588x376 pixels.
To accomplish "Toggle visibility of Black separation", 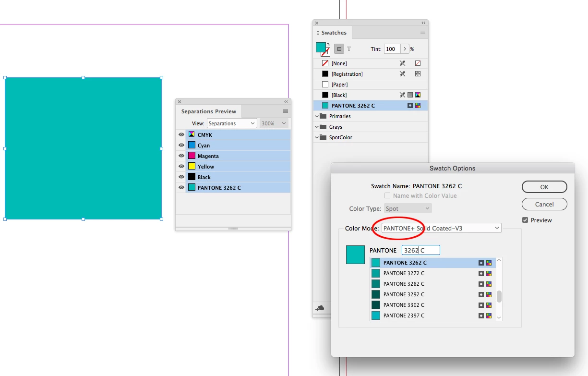I will click(181, 177).
